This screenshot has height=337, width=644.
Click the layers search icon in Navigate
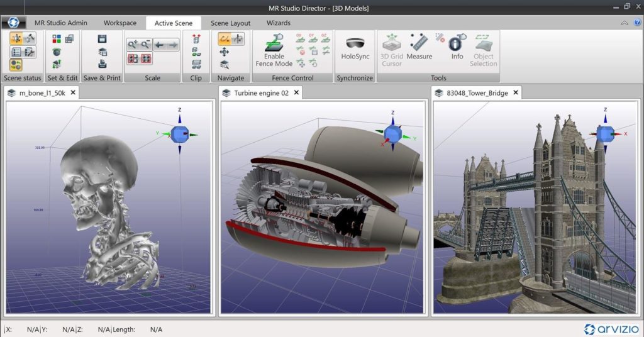(225, 64)
